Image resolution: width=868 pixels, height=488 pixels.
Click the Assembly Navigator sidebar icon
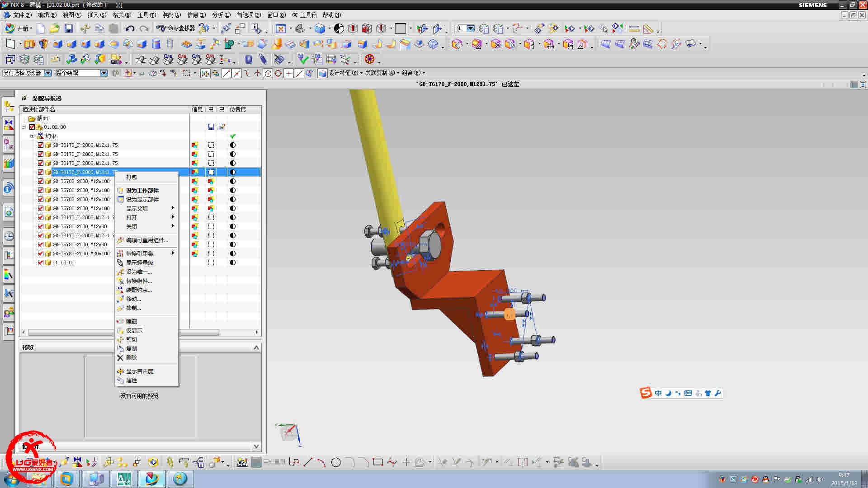pos(9,107)
